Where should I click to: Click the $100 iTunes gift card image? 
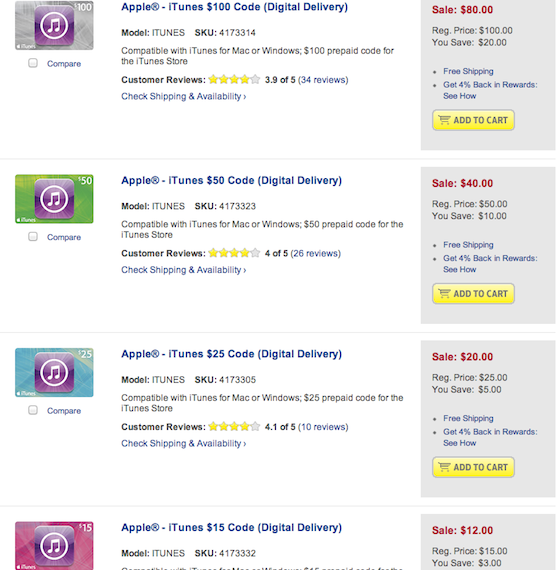tap(54, 25)
